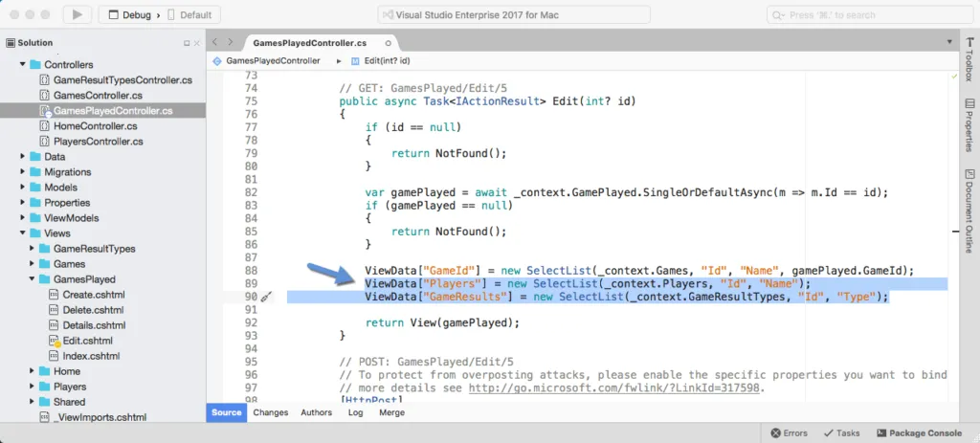Screen dimensions: 980x443
Task: Open the Toolbox side panel
Action: (x=969, y=59)
